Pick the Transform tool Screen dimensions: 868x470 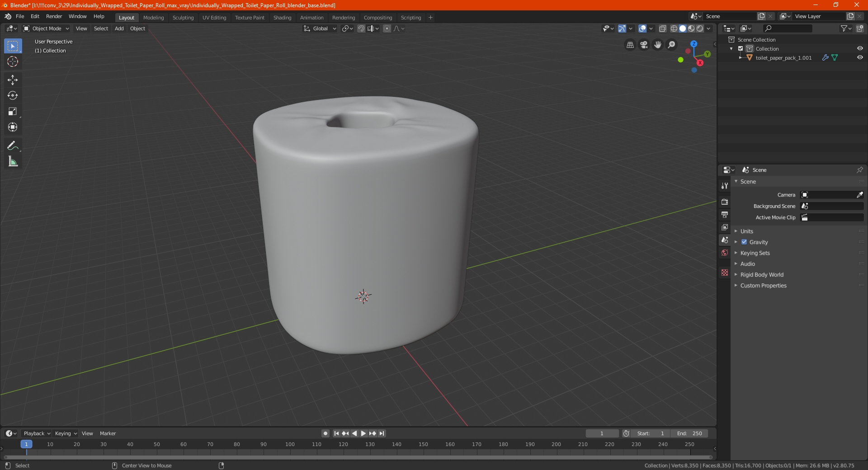click(13, 127)
